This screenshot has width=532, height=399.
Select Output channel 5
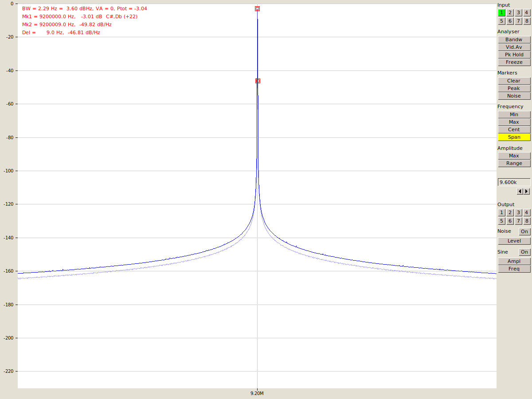501,221
